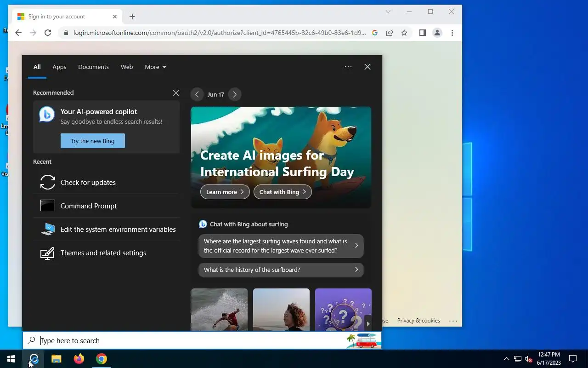The width and height of the screenshot is (588, 368).
Task: Open the Google icon in the address bar
Action: [x=375, y=33]
